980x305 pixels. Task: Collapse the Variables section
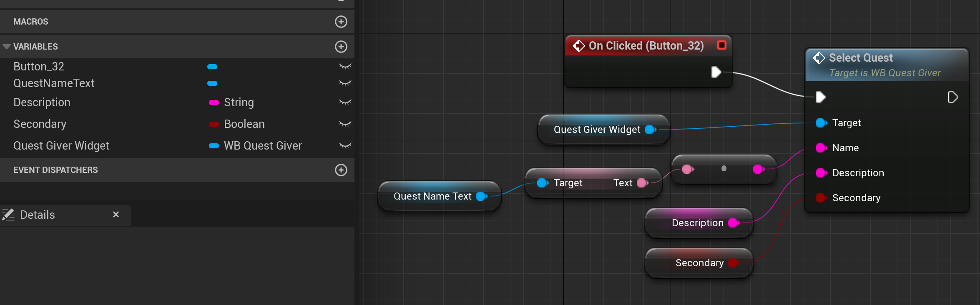click(x=7, y=47)
